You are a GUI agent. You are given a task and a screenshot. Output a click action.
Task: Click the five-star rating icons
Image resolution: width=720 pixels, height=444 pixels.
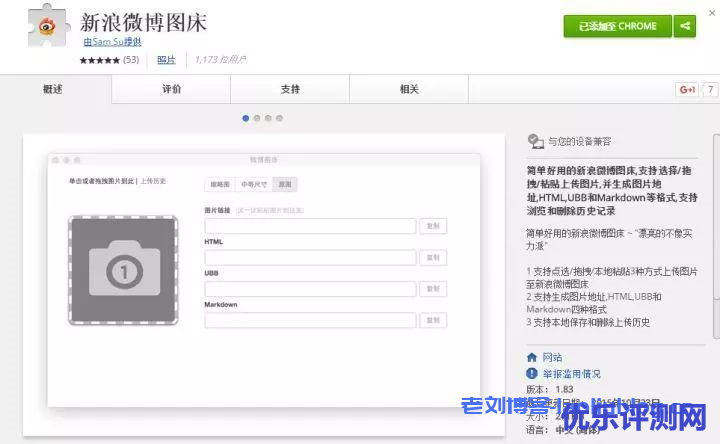99,60
